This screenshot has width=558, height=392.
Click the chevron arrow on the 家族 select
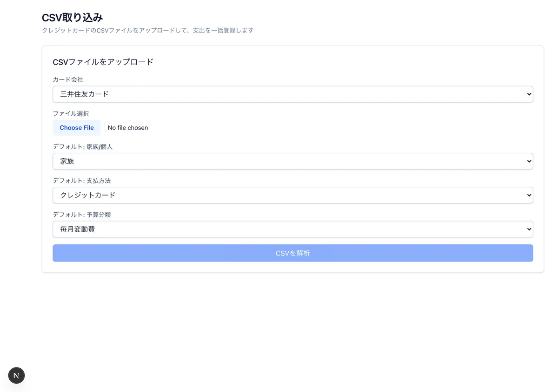pos(529,162)
